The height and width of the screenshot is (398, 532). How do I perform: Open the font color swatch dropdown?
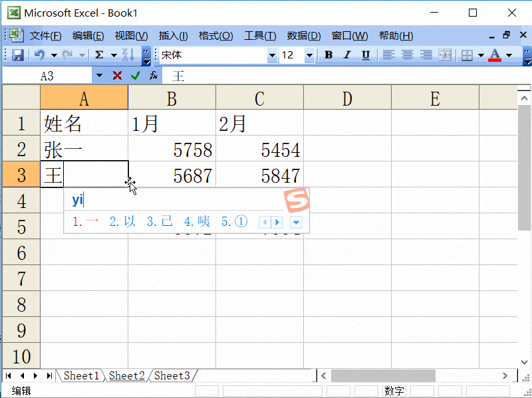pos(508,55)
